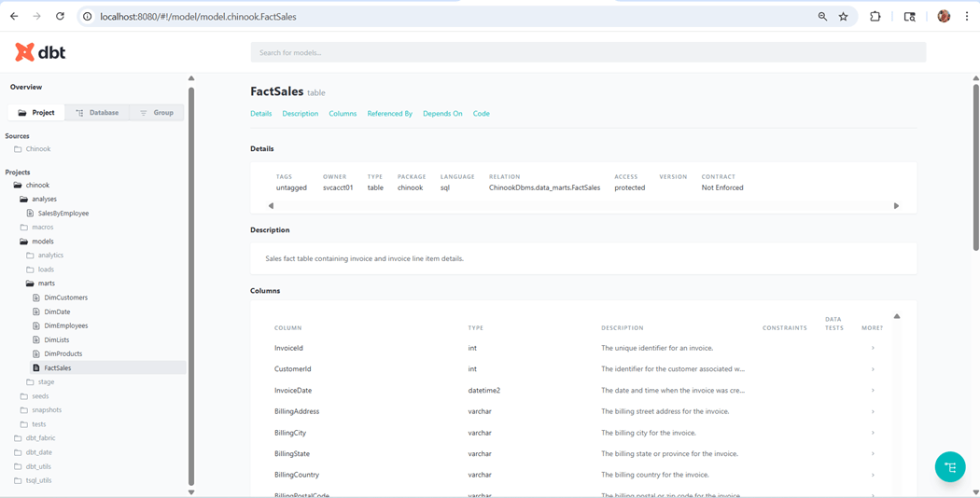Expand CustomerId column details chevron
Screen dimensions: 980x498
point(873,369)
